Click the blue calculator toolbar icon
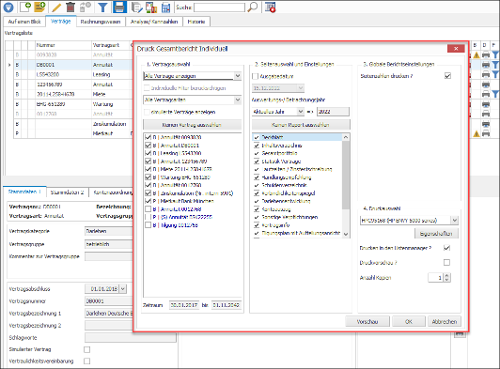The height and width of the screenshot is (369, 500). click(x=166, y=7)
